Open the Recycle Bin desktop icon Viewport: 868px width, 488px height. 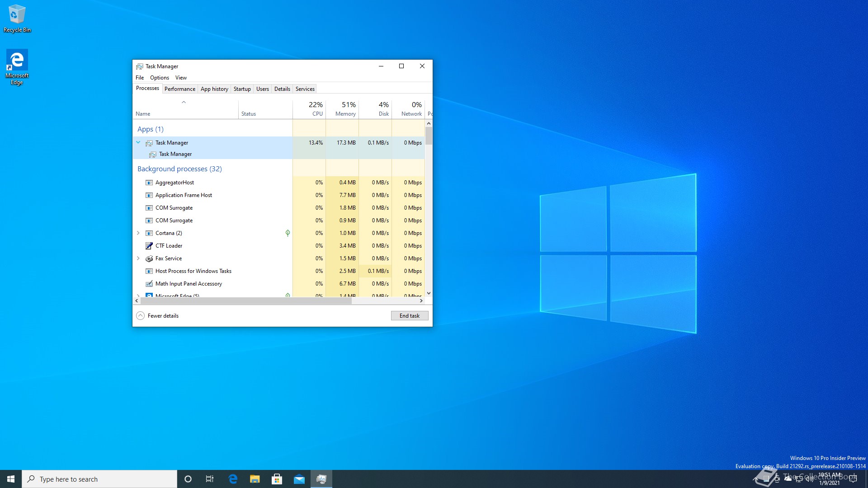point(17,19)
